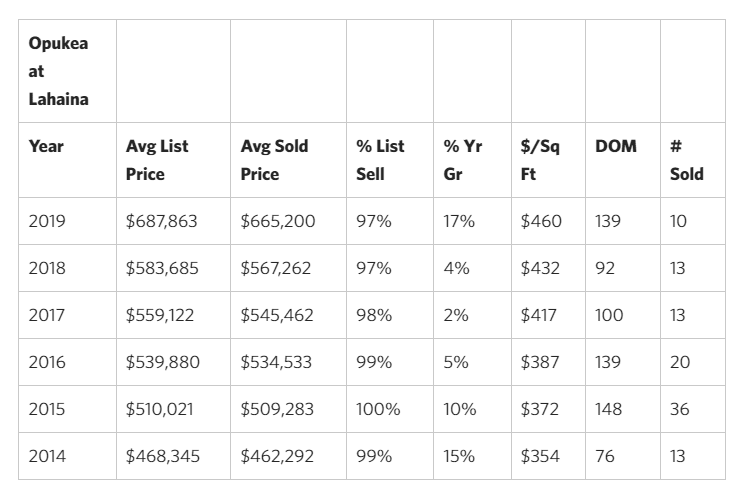Click the $687,863 list price cell
Image resolution: width=745 pixels, height=502 pixels.
[162, 221]
